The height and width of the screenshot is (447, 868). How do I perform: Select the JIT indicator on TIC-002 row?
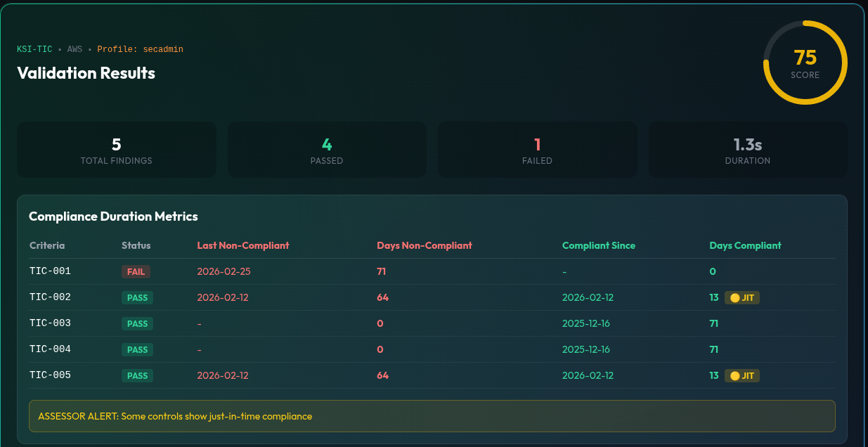(741, 297)
